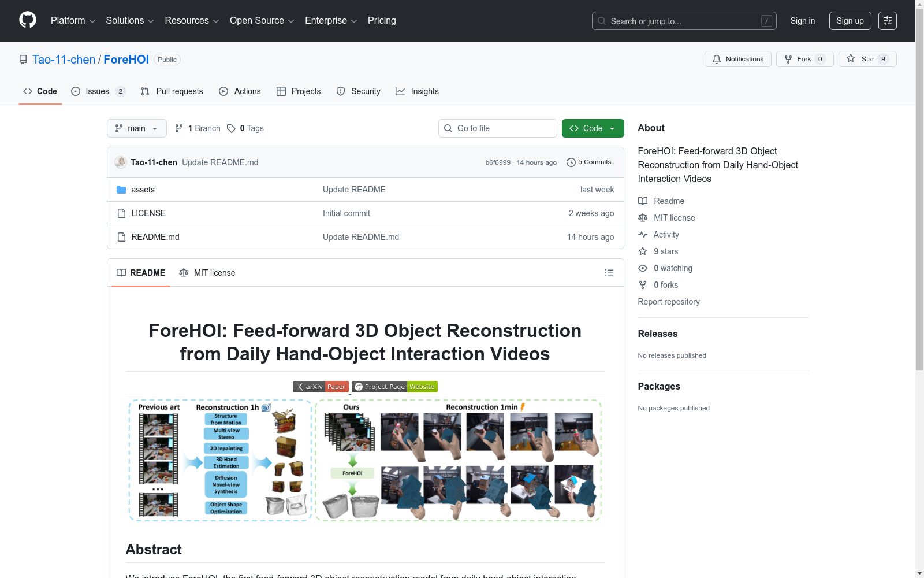
Task: Click the Sign up button
Action: (x=850, y=21)
